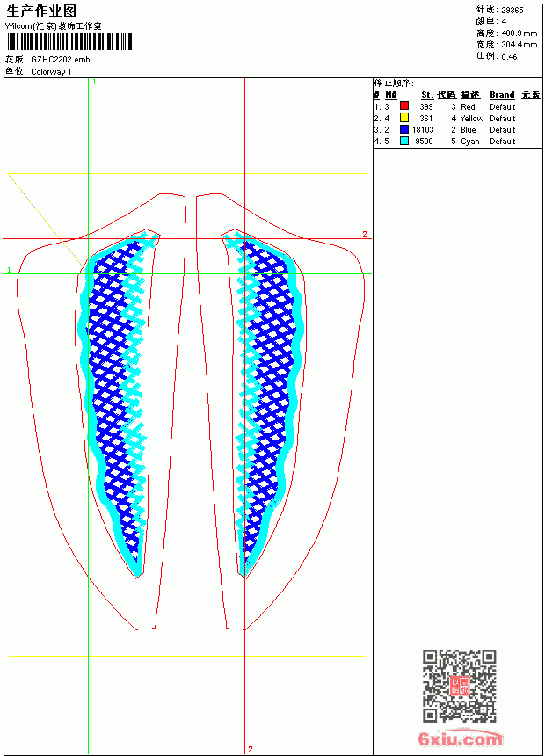Image resolution: width=545 pixels, height=756 pixels.
Task: Click the Colorway 1 label
Action: point(51,72)
